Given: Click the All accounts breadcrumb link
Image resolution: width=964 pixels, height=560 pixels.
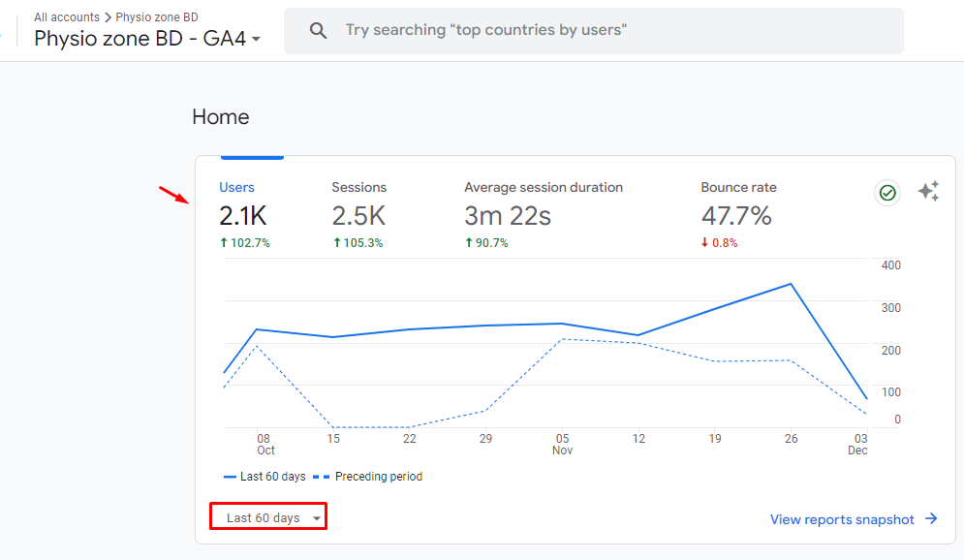Looking at the screenshot, I should [x=67, y=17].
